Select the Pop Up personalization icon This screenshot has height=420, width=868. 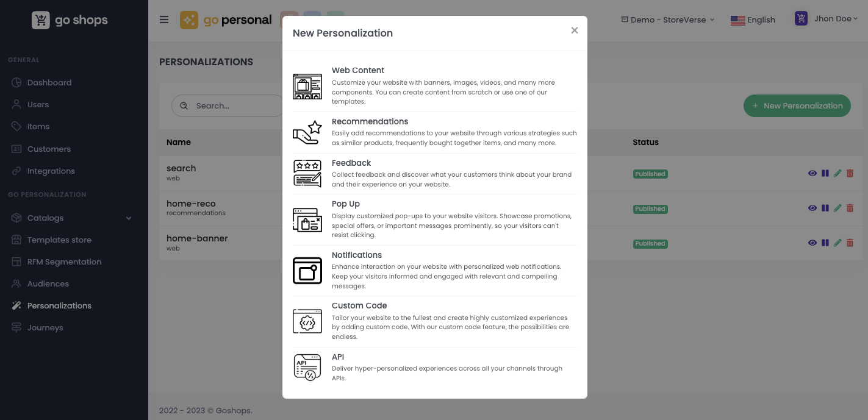[x=307, y=219]
